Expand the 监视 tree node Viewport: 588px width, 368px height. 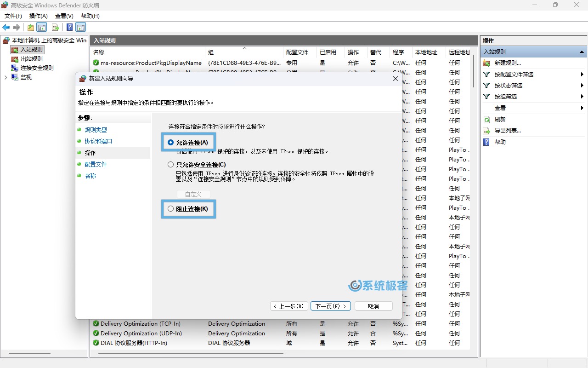coord(6,77)
